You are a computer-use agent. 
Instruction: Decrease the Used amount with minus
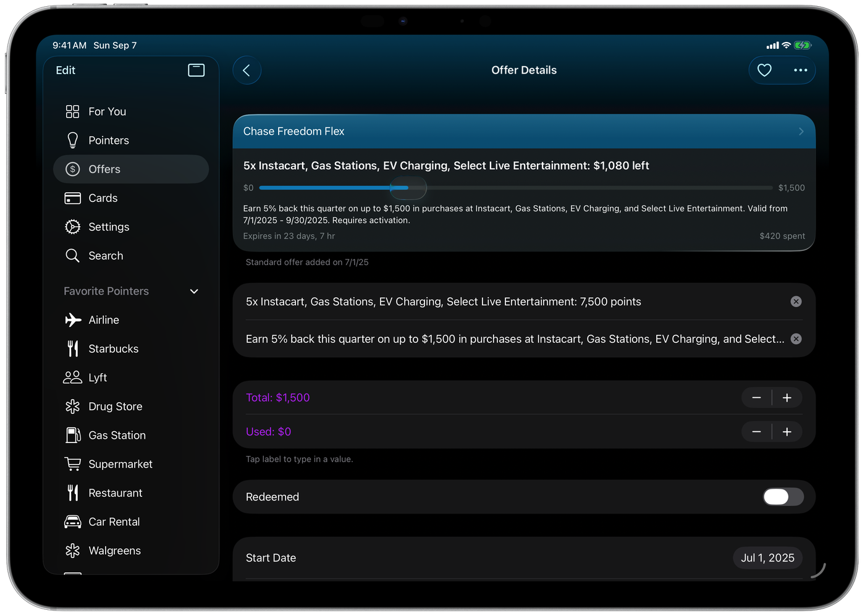tap(756, 432)
